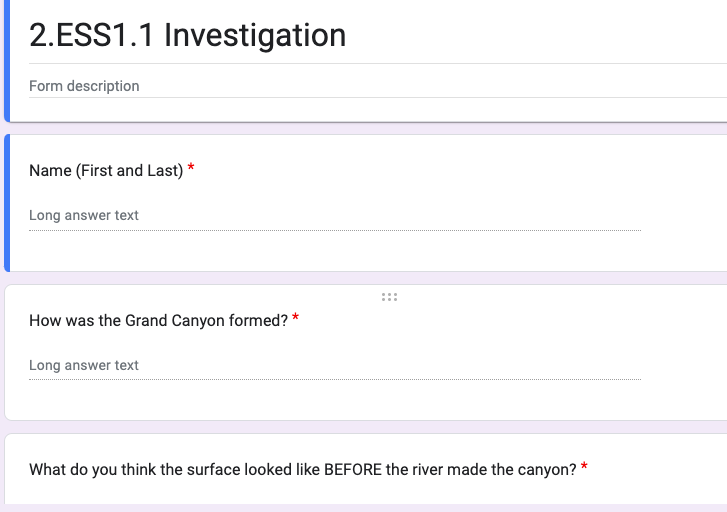Click the word 'Investigation' in the form title
The width and height of the screenshot is (727, 512).
click(x=255, y=35)
